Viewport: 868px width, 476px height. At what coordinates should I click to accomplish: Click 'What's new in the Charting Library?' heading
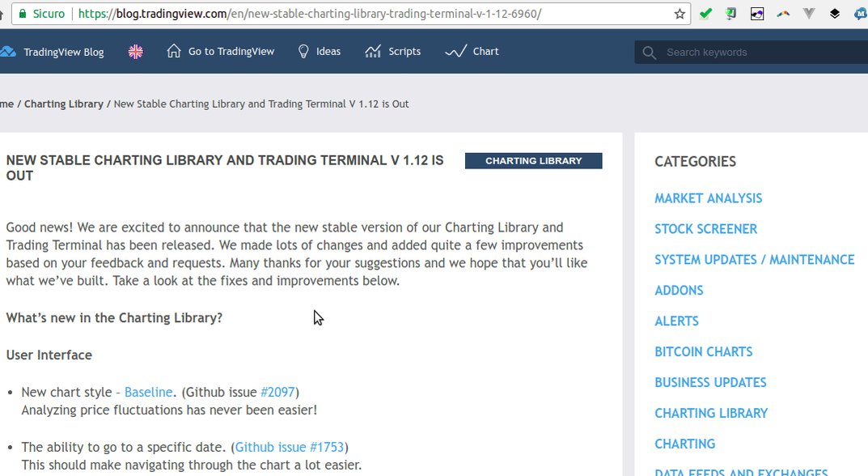pos(114,318)
